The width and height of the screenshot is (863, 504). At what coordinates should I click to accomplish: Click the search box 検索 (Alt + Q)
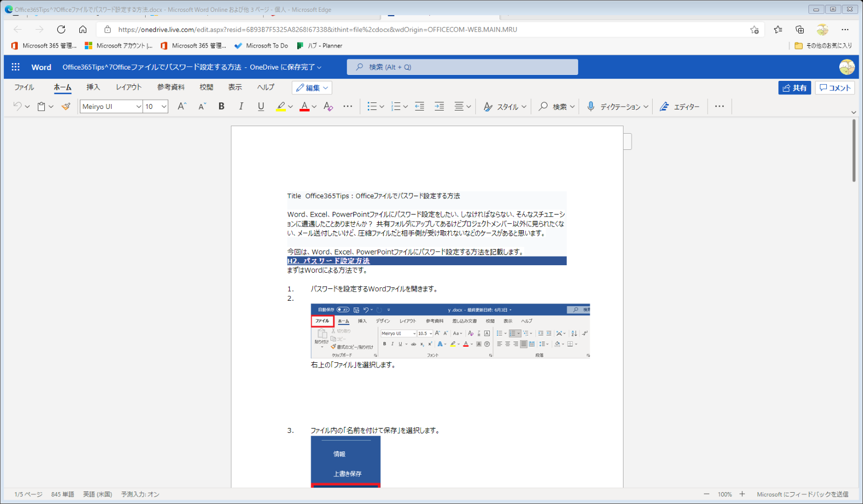coord(462,67)
